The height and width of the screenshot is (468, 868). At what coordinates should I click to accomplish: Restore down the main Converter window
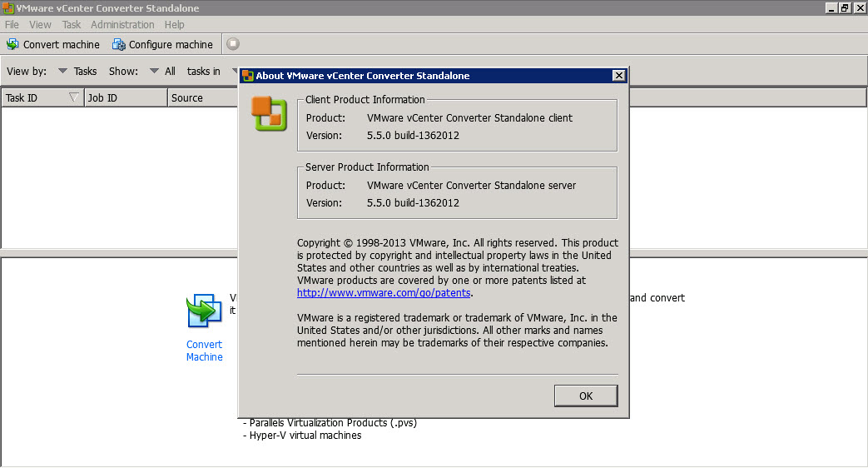pyautogui.click(x=845, y=7)
